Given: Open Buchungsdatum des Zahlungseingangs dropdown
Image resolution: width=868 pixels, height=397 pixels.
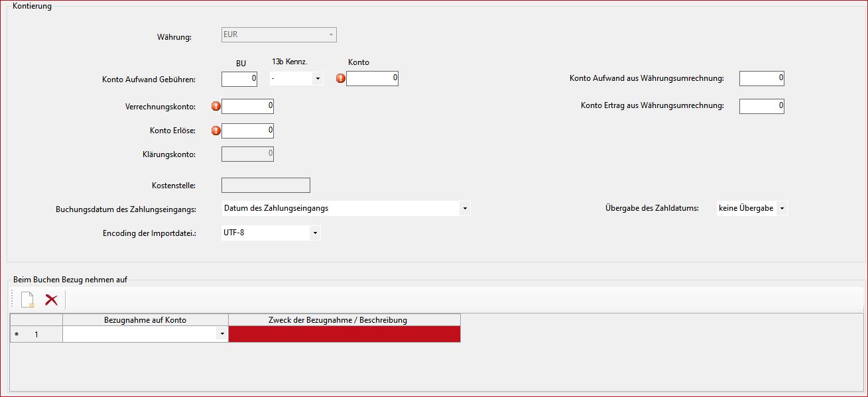Looking at the screenshot, I should point(465,209).
